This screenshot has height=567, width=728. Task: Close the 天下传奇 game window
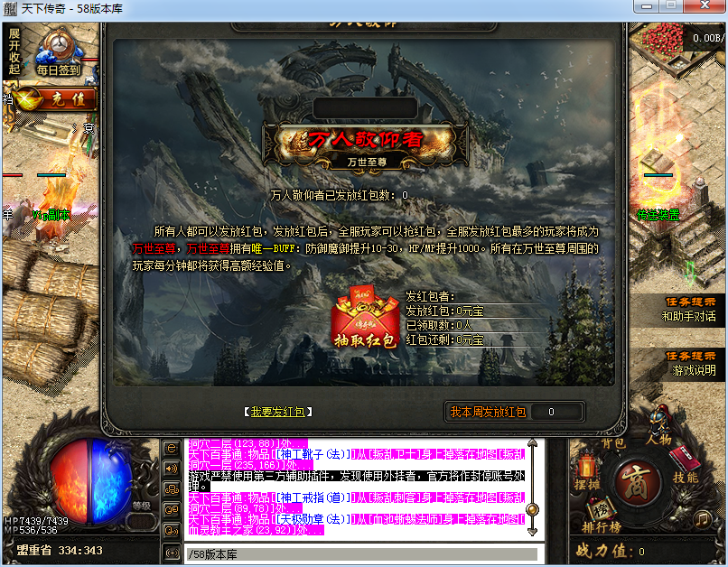(705, 6)
